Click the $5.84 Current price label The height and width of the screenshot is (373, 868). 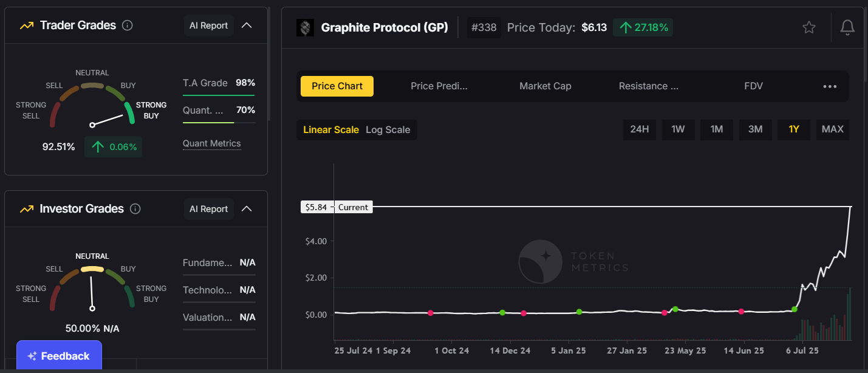337,207
